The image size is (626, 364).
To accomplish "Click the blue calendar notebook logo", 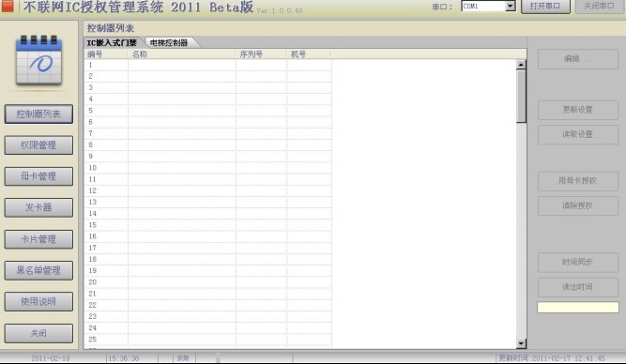I will 38,60.
